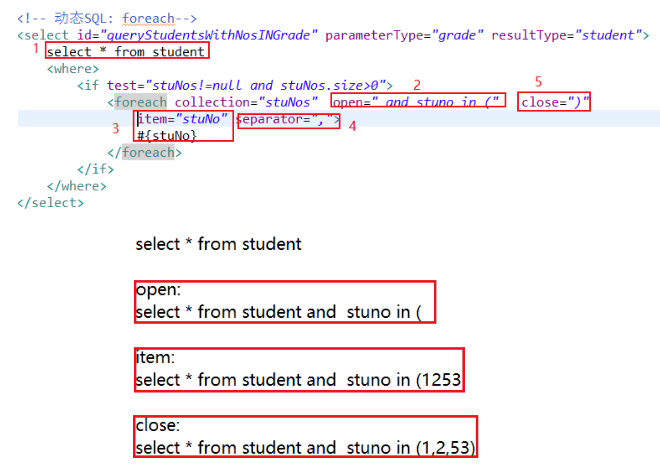The height and width of the screenshot is (464, 660).
Task: Click the separator="," attribute
Action: click(288, 119)
